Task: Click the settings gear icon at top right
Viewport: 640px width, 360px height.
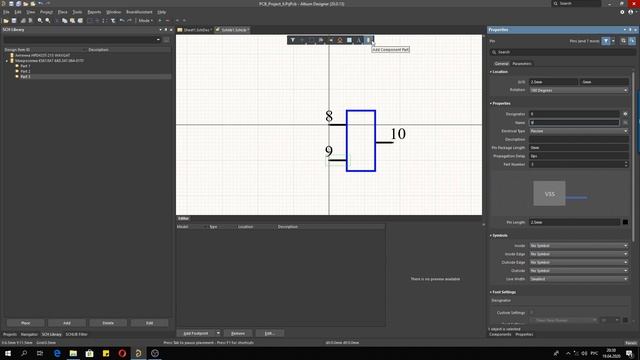Action: coord(622,12)
